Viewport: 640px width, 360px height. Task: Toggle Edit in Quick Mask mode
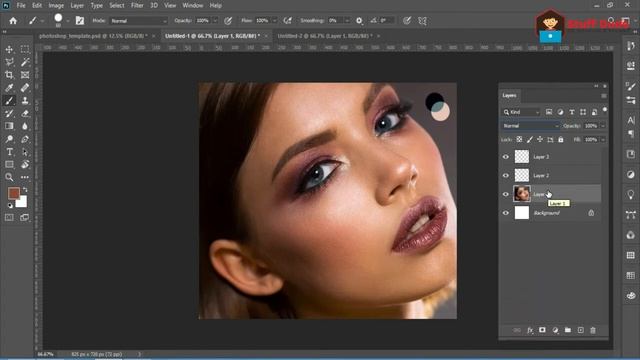click(x=9, y=218)
